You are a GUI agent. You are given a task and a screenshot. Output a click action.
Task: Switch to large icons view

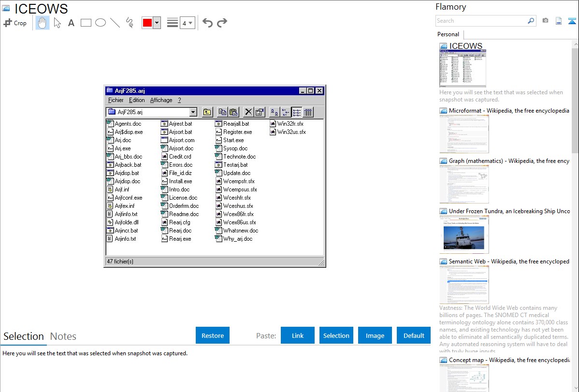click(x=275, y=112)
